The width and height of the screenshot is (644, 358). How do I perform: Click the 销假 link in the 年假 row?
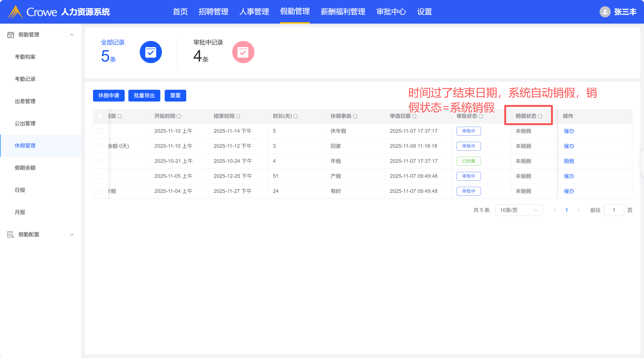pos(569,161)
